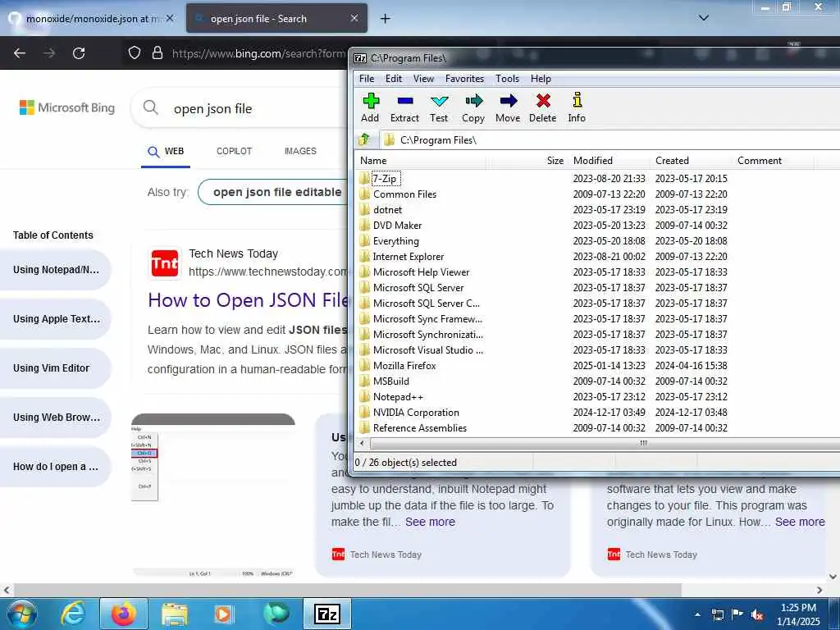Select the dotnet folder
This screenshot has width=840, height=630.
387,209
